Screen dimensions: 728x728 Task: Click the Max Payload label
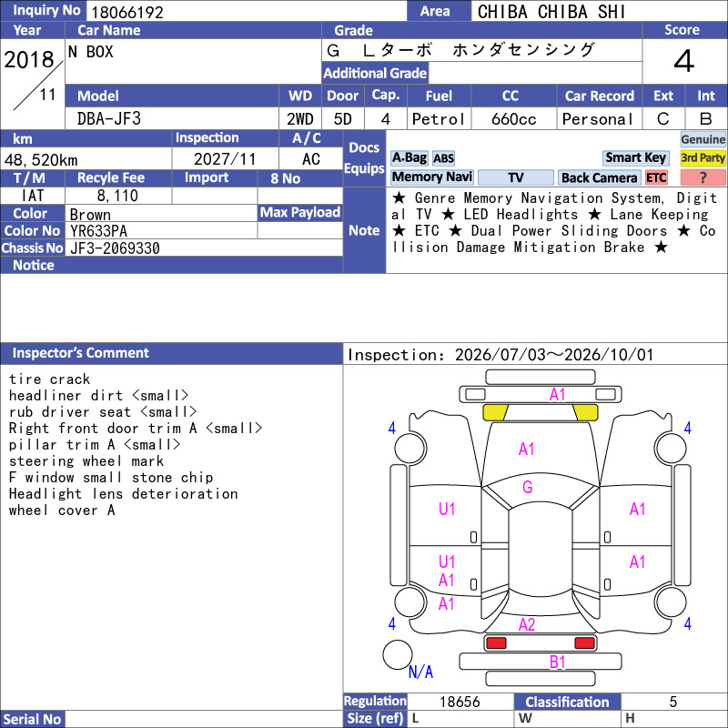[300, 212]
